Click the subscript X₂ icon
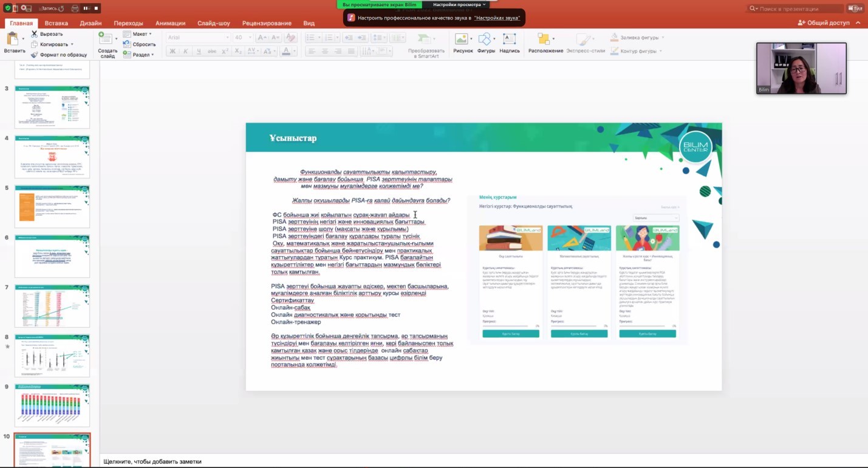The image size is (868, 468). (238, 52)
